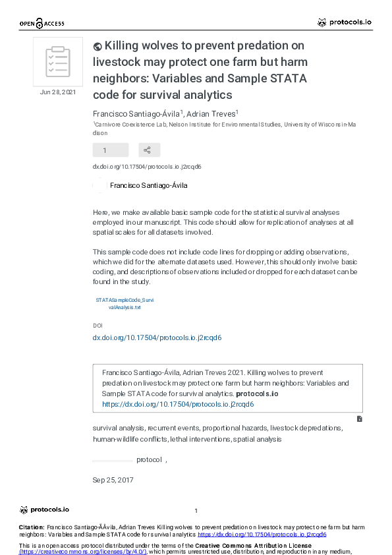Open the https DOI link in citation box

tap(178, 404)
